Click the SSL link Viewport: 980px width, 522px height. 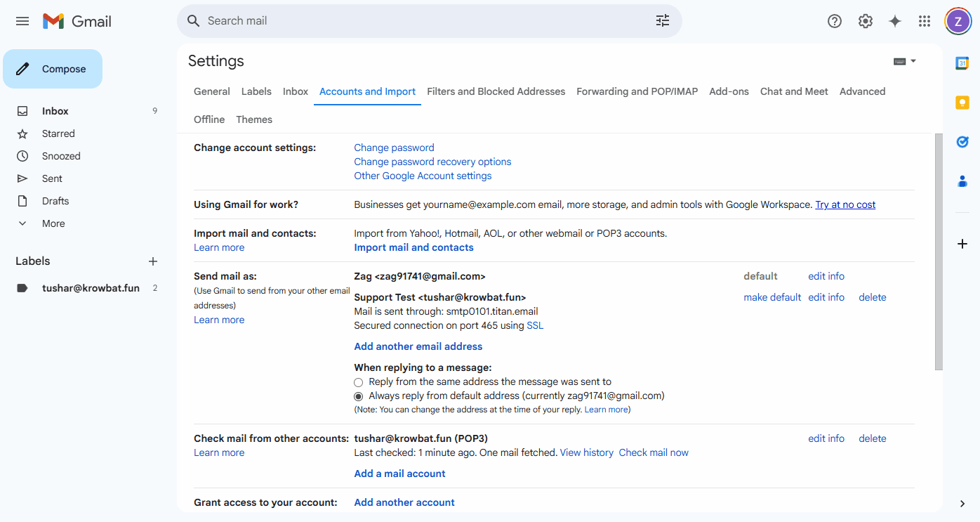pos(535,325)
